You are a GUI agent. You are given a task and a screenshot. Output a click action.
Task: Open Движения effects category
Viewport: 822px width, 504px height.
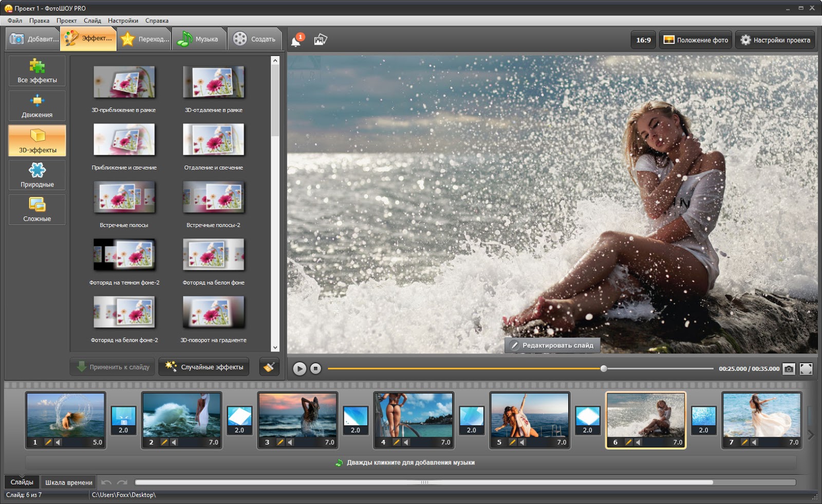(37, 106)
